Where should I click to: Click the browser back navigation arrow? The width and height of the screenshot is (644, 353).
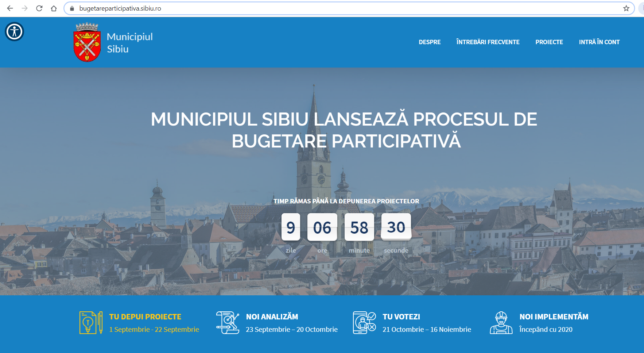click(x=9, y=8)
